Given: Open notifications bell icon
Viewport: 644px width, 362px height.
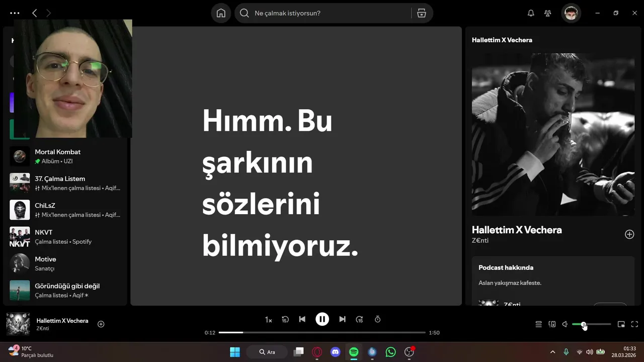Looking at the screenshot, I should click(x=531, y=13).
